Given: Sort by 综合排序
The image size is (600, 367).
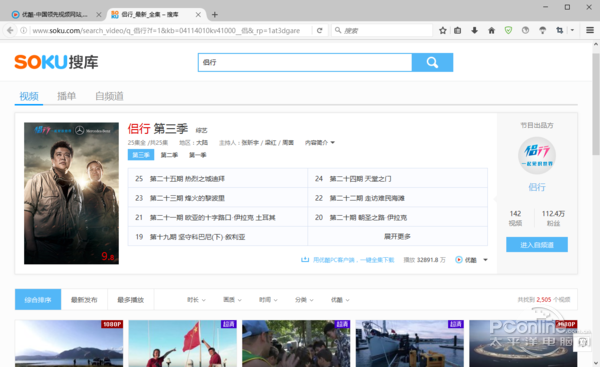Looking at the screenshot, I should (38, 300).
